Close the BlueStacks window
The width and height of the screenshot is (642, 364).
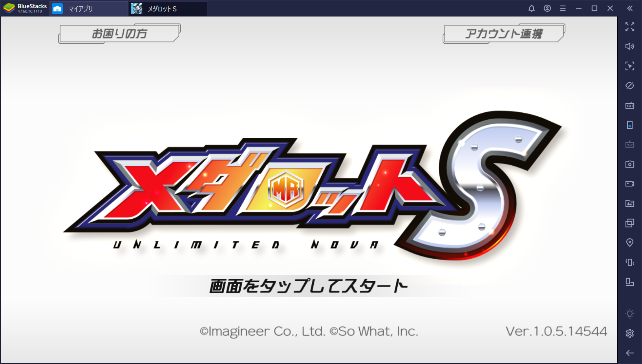[x=610, y=8]
